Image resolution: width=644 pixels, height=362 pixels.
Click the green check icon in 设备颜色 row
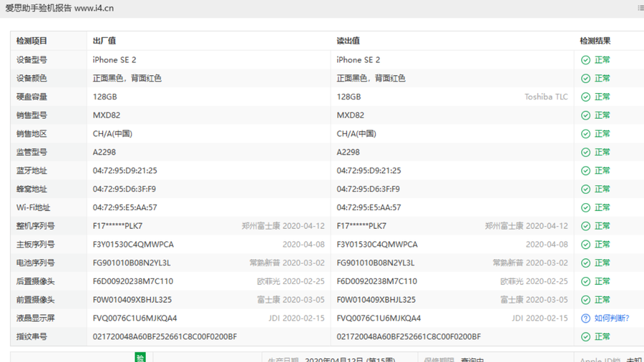(x=585, y=79)
